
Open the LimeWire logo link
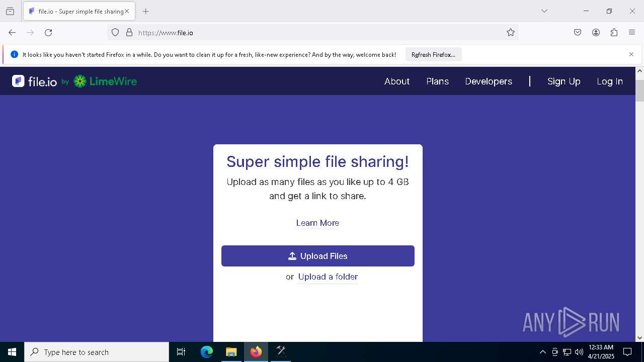(105, 81)
